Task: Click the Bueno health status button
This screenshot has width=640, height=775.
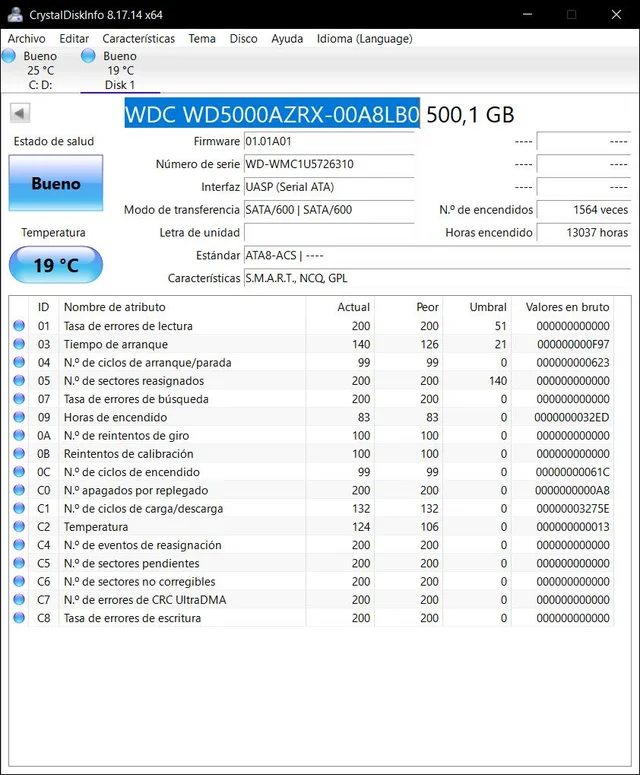Action: click(x=56, y=183)
